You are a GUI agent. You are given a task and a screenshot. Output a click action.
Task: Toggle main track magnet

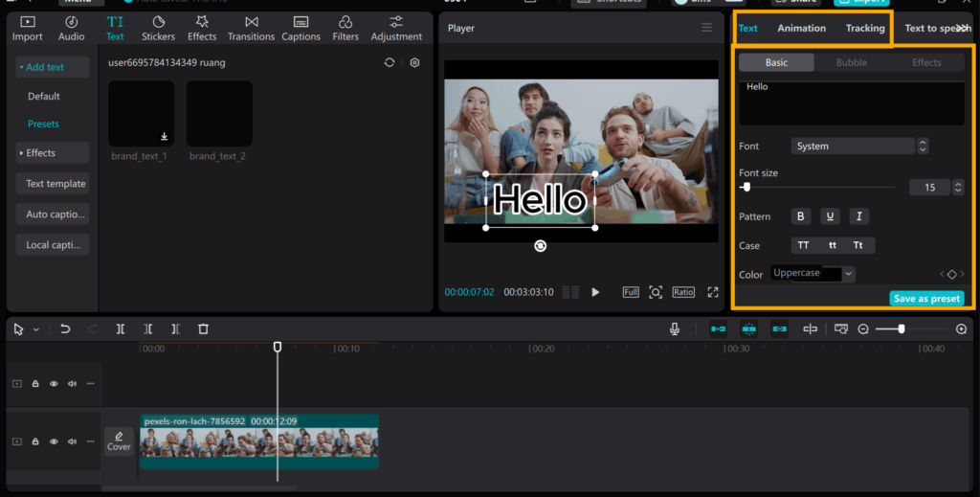coord(718,328)
